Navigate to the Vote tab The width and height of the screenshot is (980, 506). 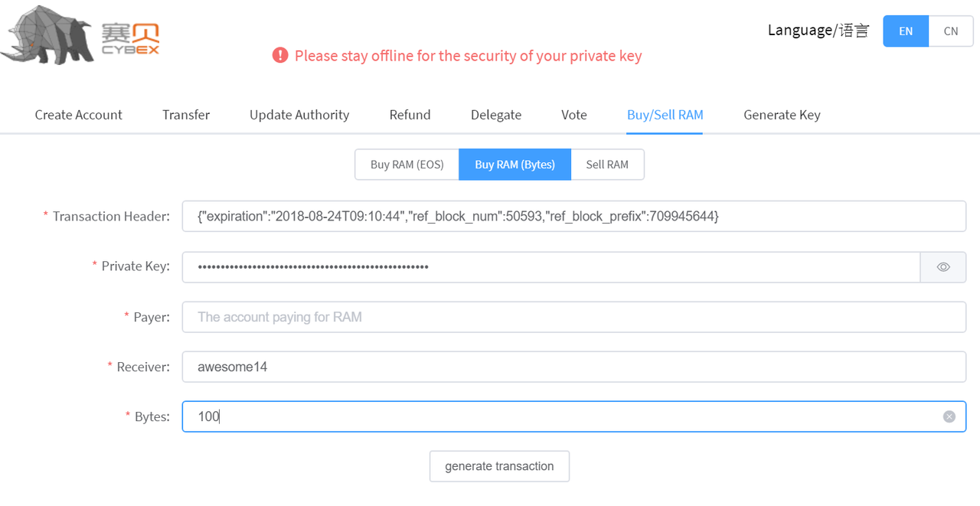click(x=574, y=115)
